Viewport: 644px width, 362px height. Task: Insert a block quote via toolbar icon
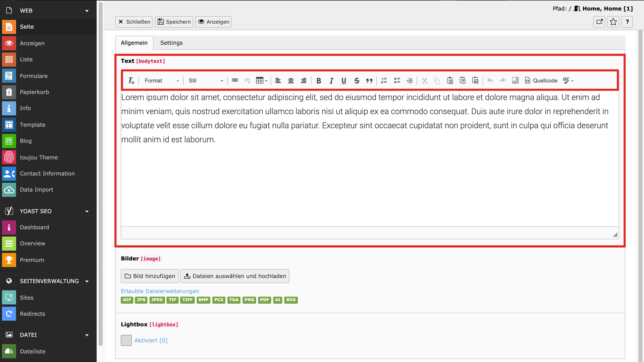coord(369,80)
